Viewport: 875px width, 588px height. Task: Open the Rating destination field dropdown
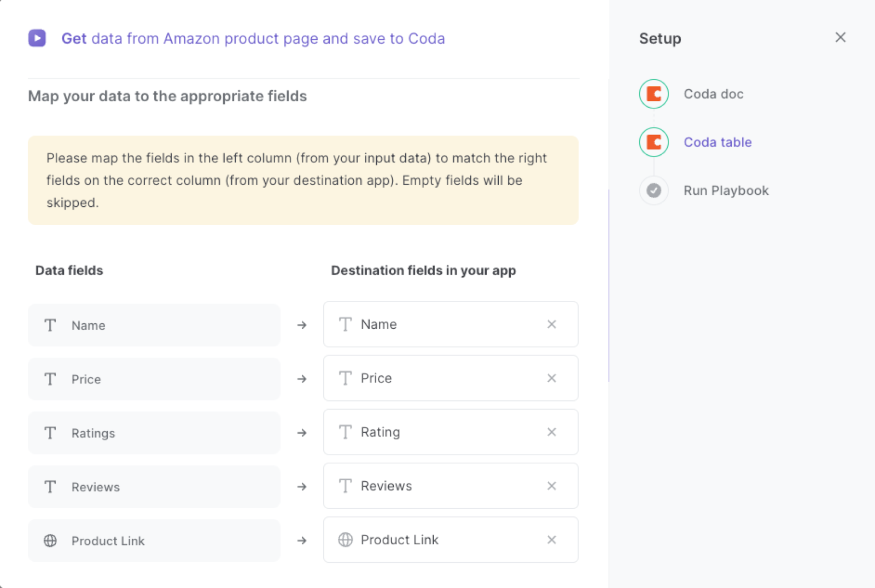click(x=451, y=432)
